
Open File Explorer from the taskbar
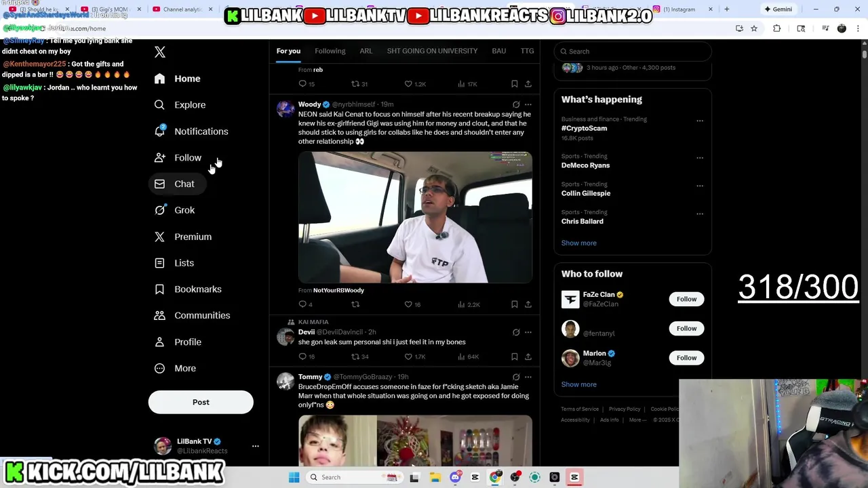click(x=435, y=477)
